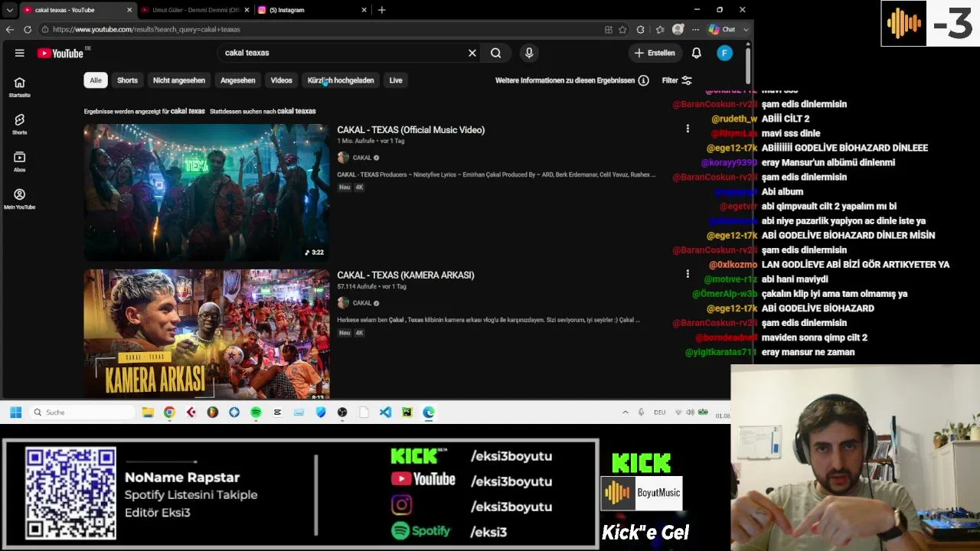Open Microsoft Edge from the taskbar

pos(429,412)
